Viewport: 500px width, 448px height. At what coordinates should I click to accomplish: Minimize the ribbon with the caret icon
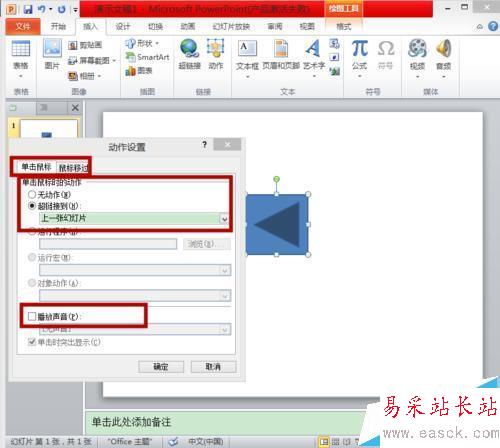[x=479, y=26]
